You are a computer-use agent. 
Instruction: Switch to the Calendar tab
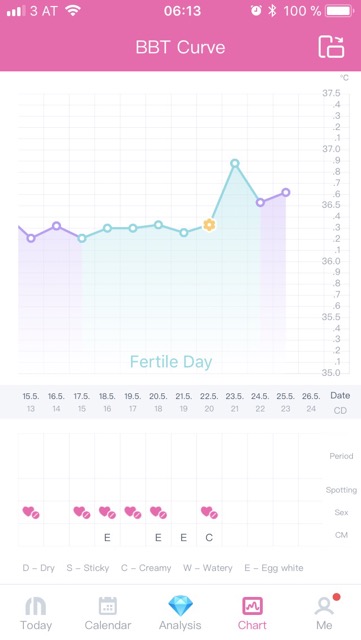tap(108, 614)
